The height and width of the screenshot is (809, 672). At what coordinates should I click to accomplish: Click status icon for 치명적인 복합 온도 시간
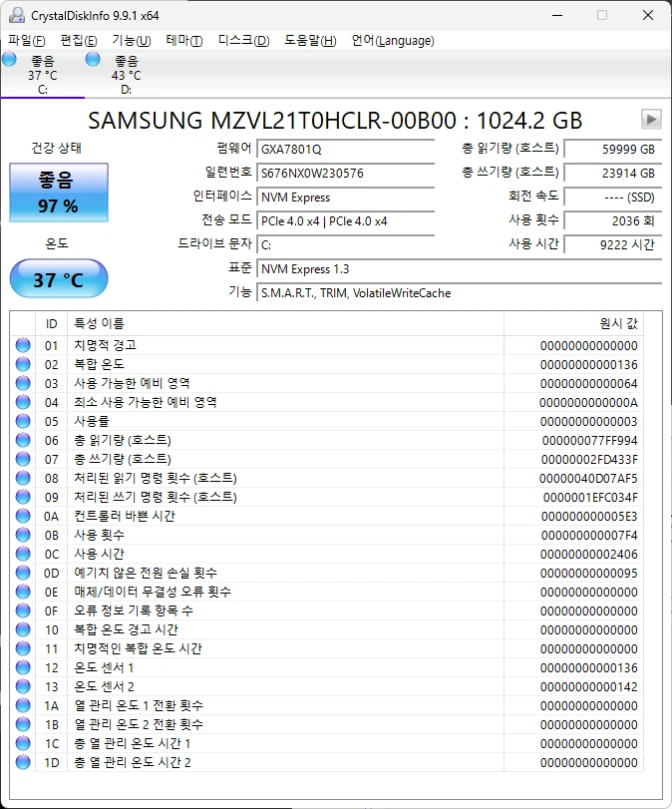tap(23, 648)
